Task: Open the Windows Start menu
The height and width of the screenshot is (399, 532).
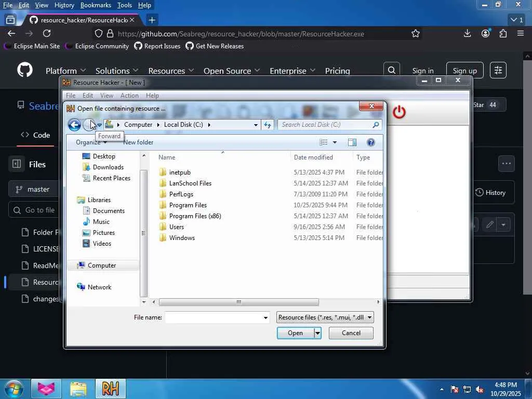Action: (x=14, y=389)
